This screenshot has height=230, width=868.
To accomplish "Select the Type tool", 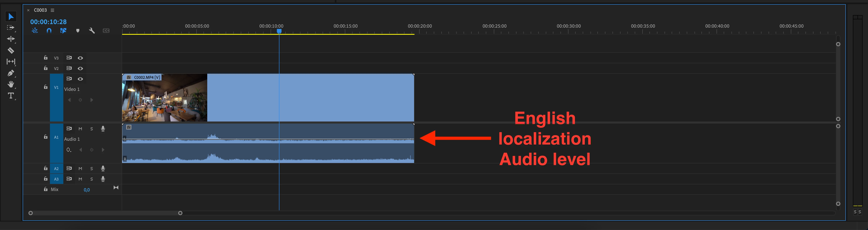I will point(11,96).
